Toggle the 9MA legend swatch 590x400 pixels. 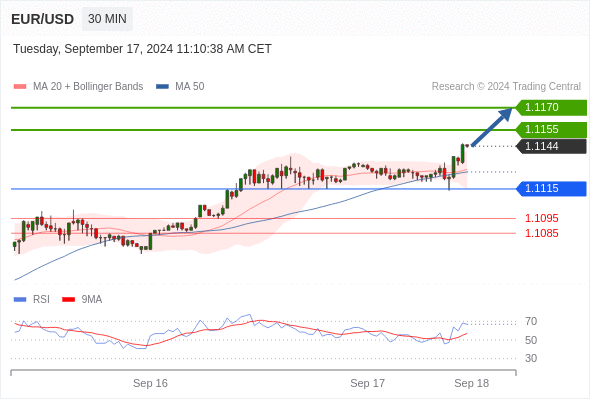[68, 300]
